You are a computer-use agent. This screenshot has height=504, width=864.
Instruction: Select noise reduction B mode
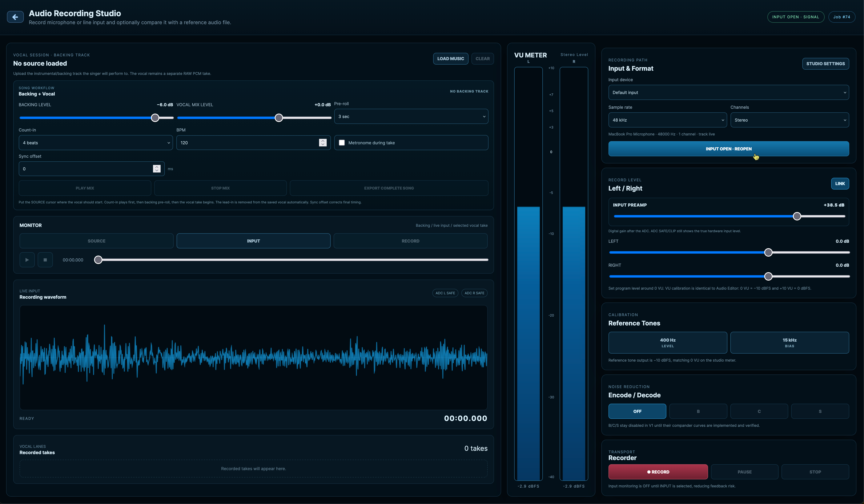pos(698,411)
